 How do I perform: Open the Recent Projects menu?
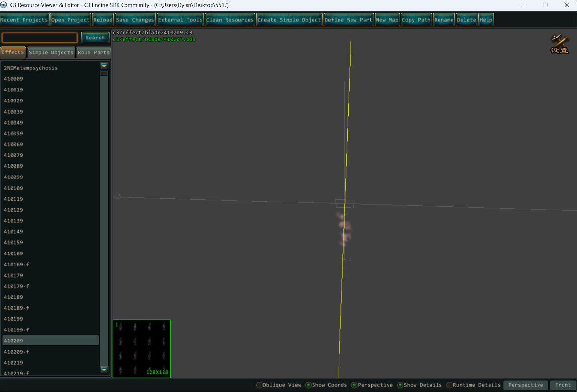(24, 20)
